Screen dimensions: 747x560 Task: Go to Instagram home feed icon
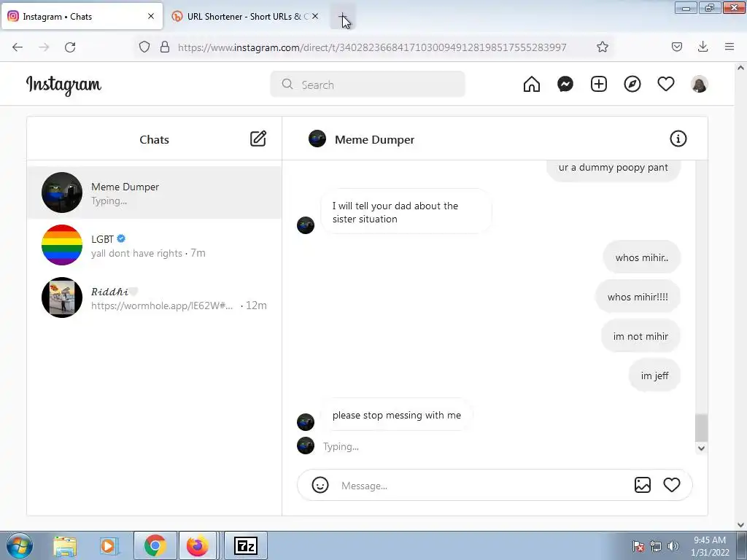coord(532,85)
